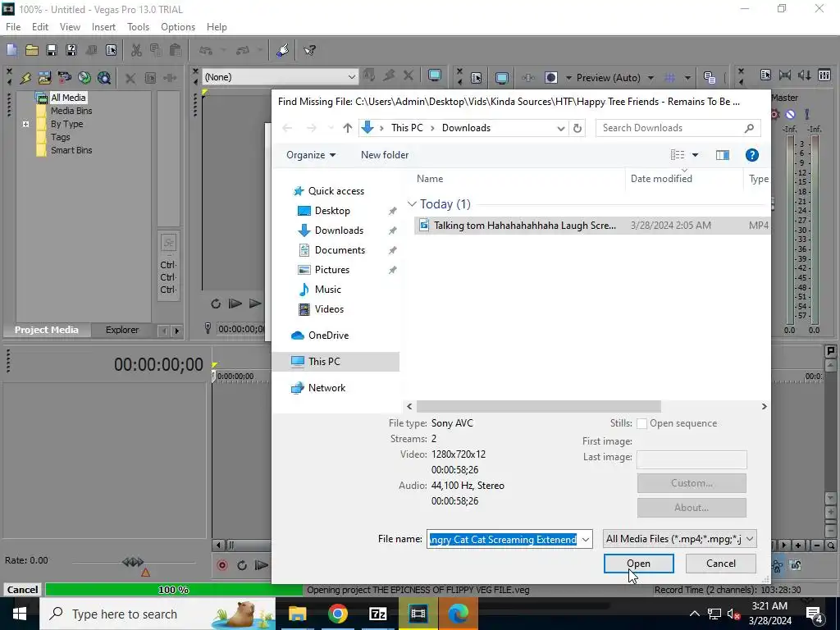Open File Explorer from the taskbar
840x630 pixels.
[x=297, y=614]
